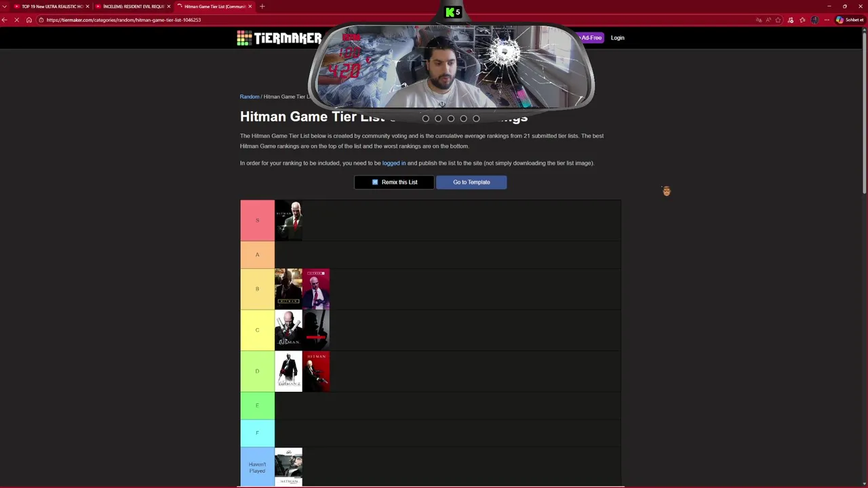The width and height of the screenshot is (868, 488).
Task: Click the site info lock icon
Action: [41, 20]
